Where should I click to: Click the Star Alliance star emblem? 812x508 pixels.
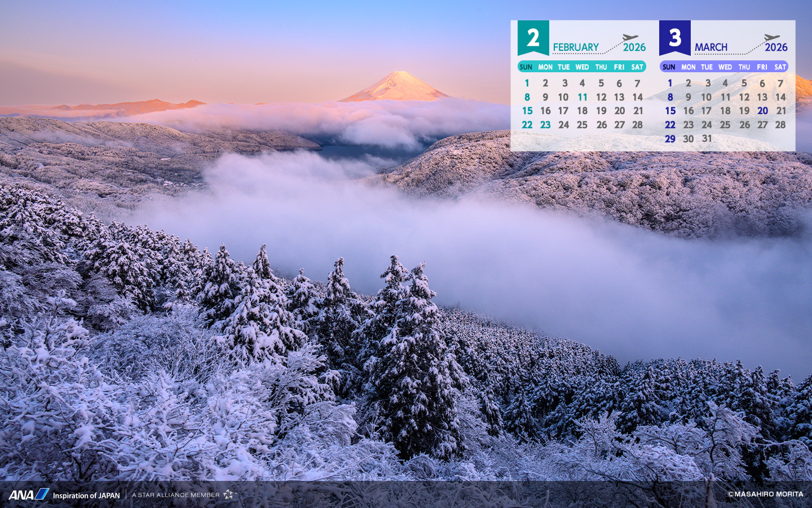(228, 494)
